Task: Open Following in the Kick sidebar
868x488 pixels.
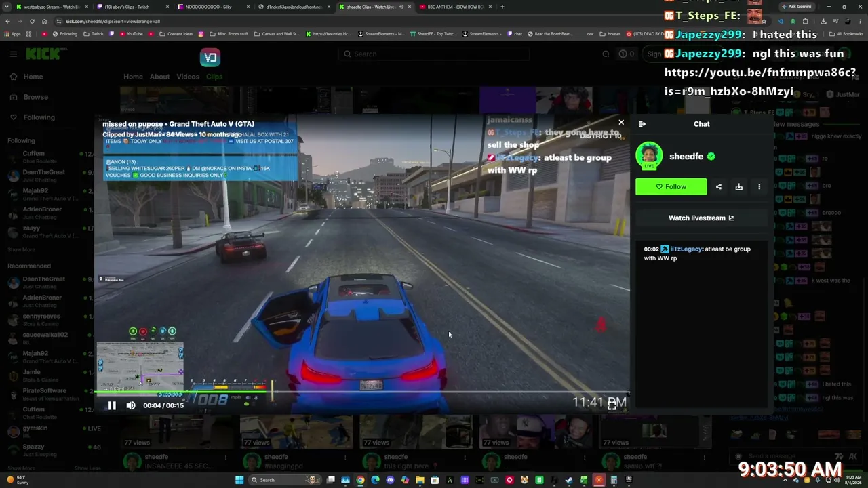Action: (x=39, y=117)
